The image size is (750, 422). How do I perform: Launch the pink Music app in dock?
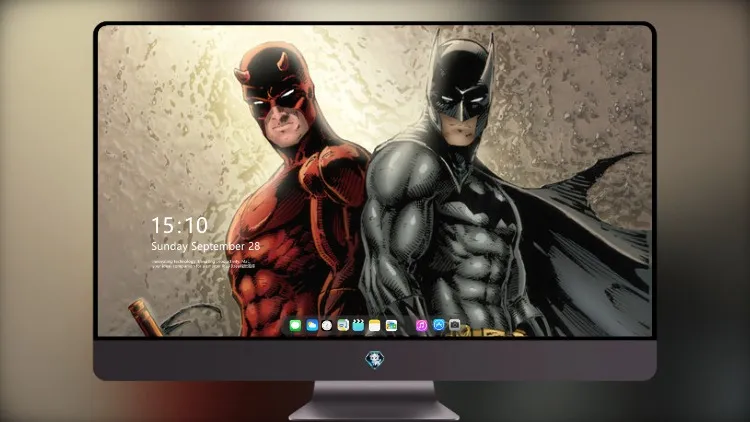421,326
